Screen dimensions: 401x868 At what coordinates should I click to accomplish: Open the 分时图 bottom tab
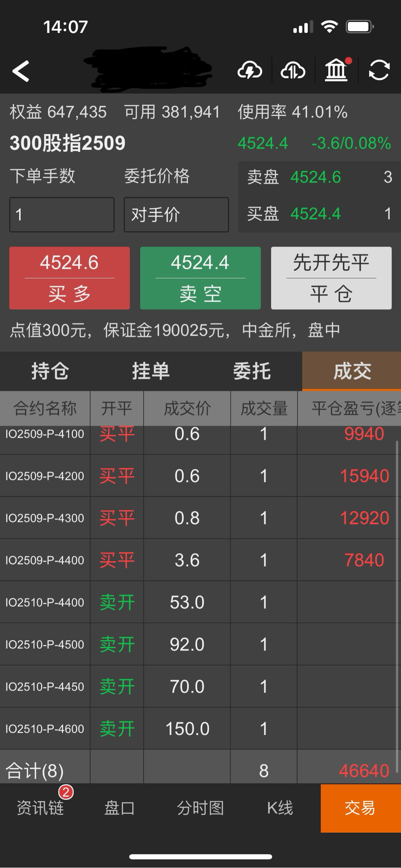200,808
